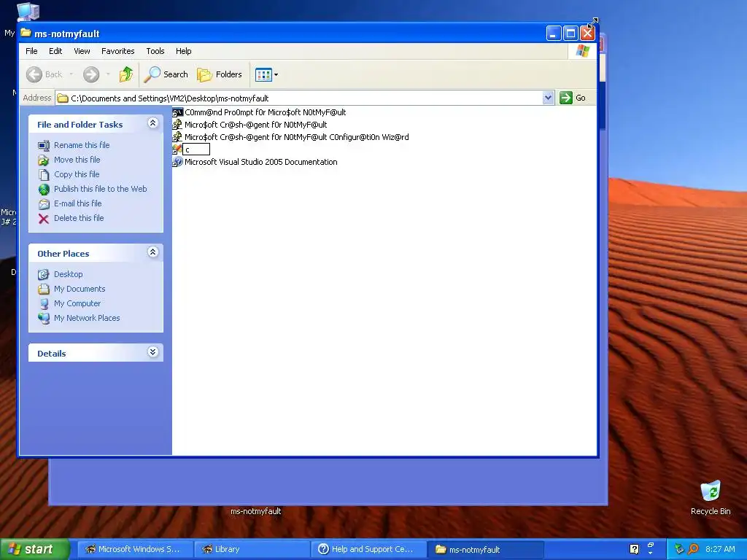Collapse the File and Folder Tasks panel

(x=152, y=123)
